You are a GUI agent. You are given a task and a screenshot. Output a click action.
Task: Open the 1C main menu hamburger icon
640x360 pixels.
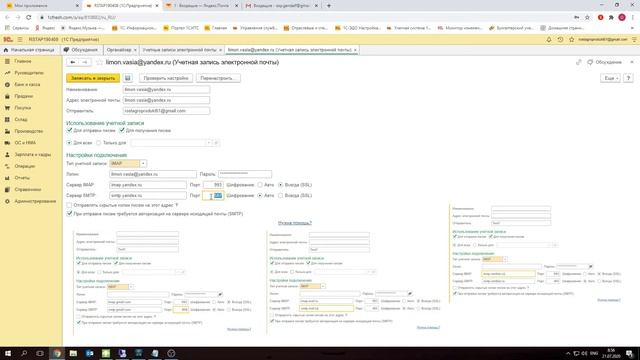tap(20, 40)
